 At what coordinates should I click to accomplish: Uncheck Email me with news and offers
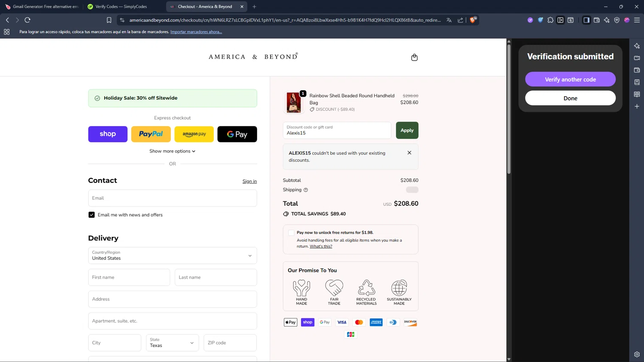pyautogui.click(x=91, y=215)
